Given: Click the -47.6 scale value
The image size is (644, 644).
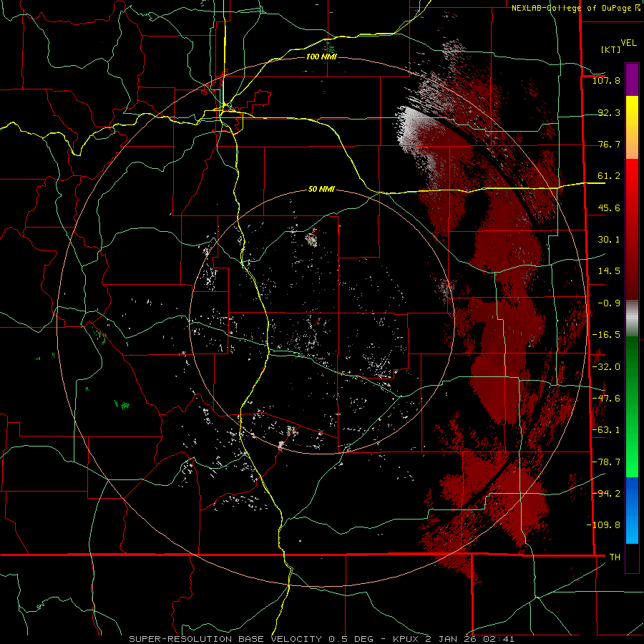Looking at the screenshot, I should tap(606, 399).
